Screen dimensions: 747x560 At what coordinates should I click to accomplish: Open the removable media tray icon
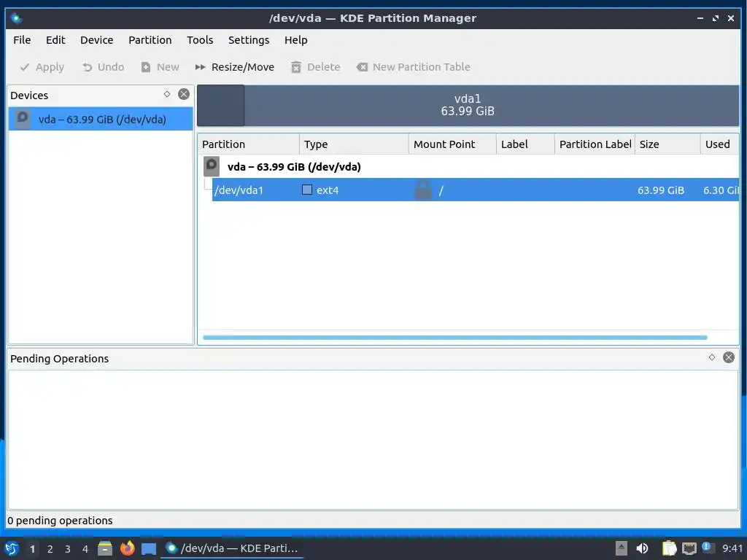tap(622, 548)
